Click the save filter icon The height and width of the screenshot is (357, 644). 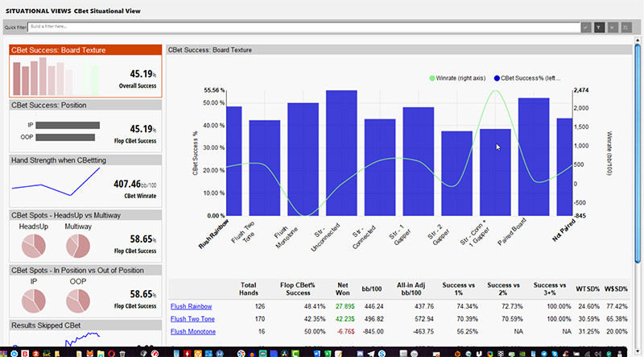point(625,27)
